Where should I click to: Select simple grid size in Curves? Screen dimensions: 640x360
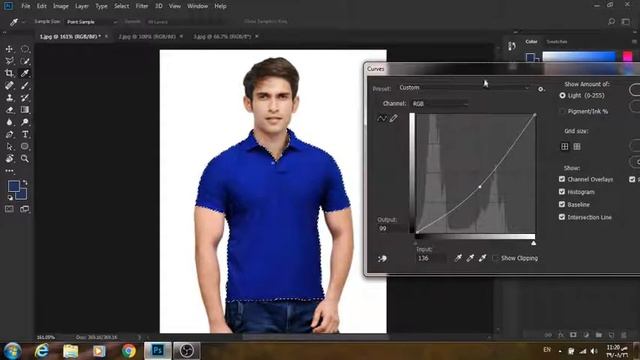(564, 147)
